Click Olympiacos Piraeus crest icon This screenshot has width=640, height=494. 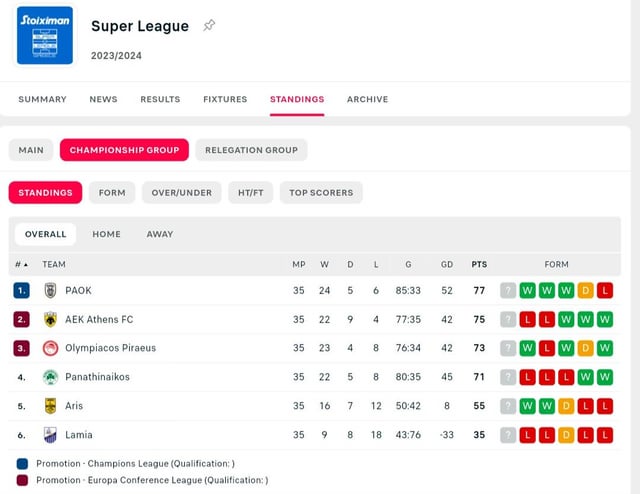[x=50, y=348]
